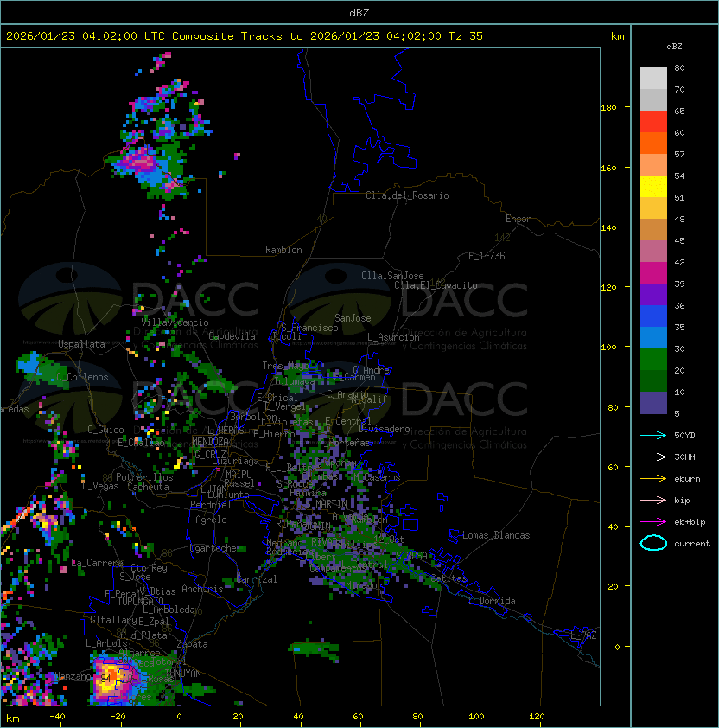Click the cyan 'current' ellipse symbol
This screenshot has width=719, height=728.
coord(653,543)
